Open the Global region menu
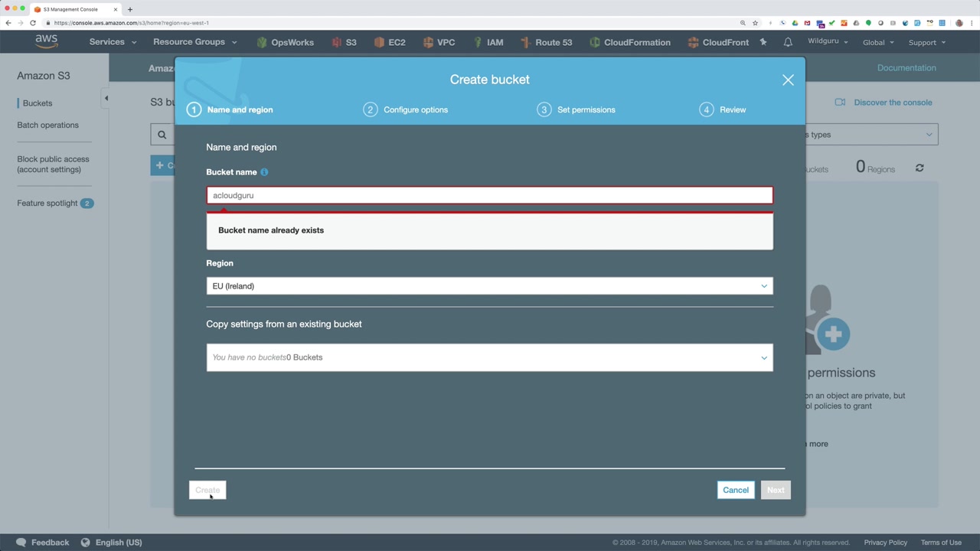The height and width of the screenshot is (551, 980). pos(878,42)
